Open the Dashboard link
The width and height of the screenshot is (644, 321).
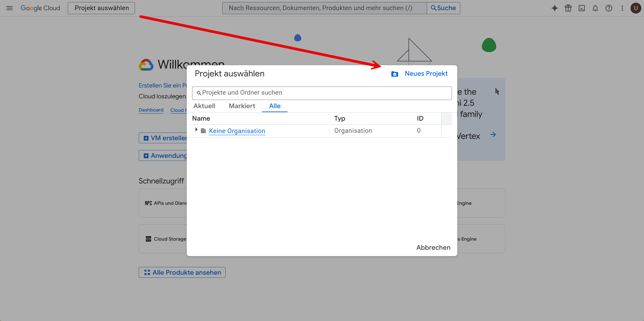151,110
